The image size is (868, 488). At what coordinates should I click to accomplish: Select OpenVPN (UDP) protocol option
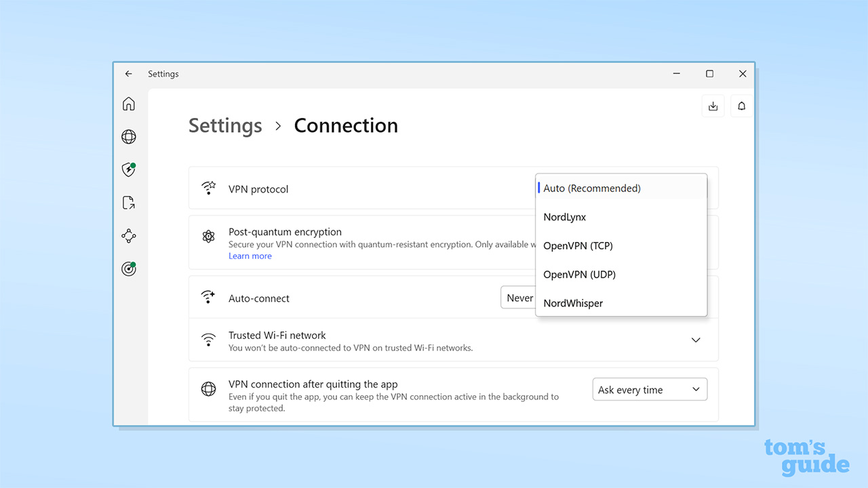tap(621, 274)
